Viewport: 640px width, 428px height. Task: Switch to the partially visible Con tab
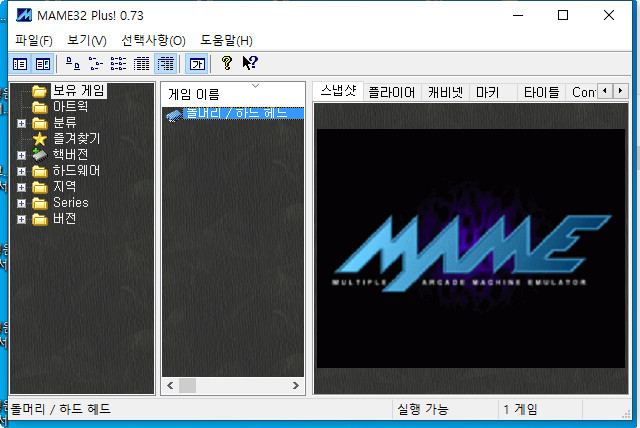click(582, 93)
